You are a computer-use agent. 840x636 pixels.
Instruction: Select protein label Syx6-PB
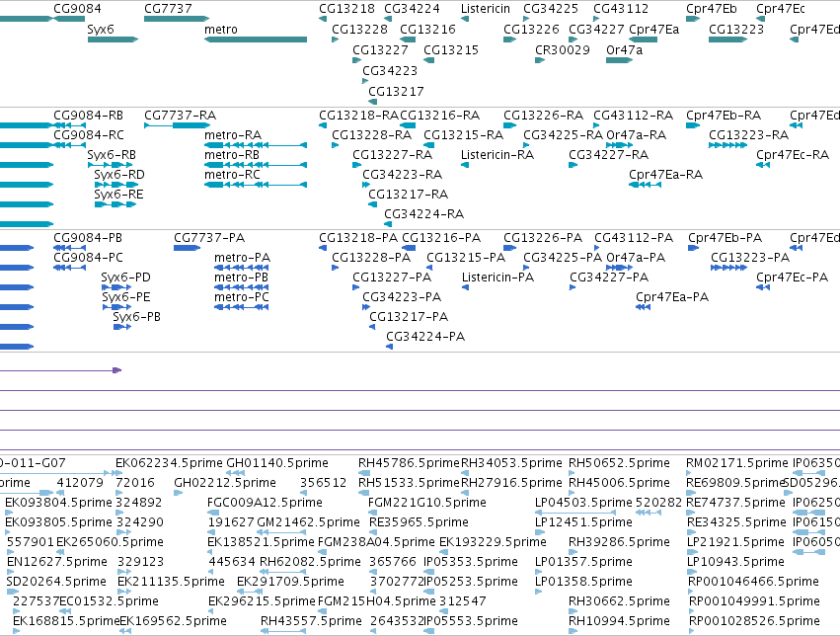pos(136,317)
